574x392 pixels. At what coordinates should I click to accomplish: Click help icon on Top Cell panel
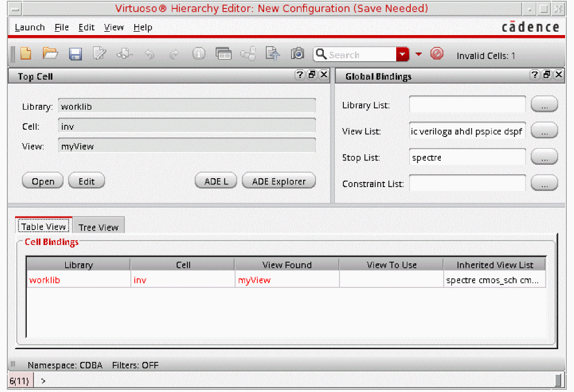click(x=300, y=75)
